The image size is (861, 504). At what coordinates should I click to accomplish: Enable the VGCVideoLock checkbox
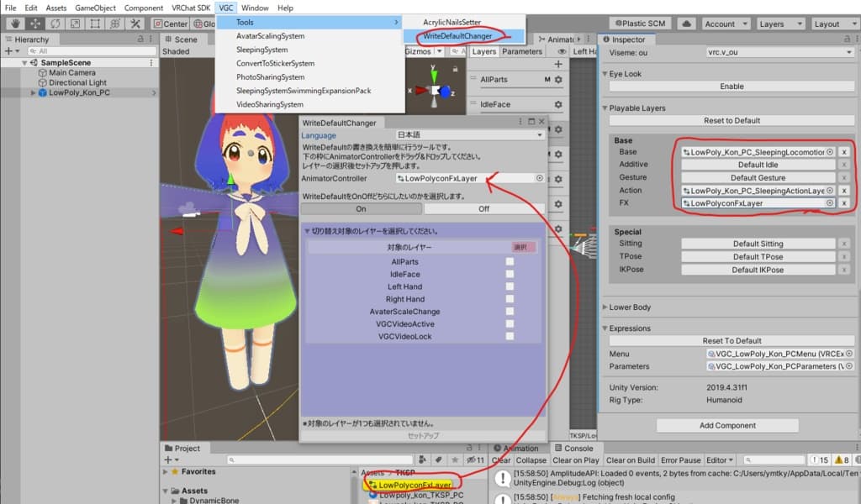pos(510,336)
